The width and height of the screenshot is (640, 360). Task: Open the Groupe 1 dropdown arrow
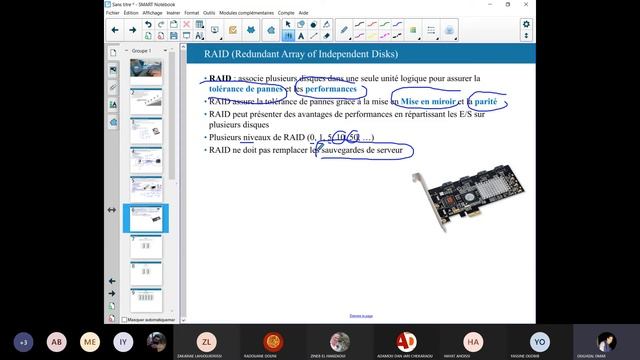tap(165, 51)
